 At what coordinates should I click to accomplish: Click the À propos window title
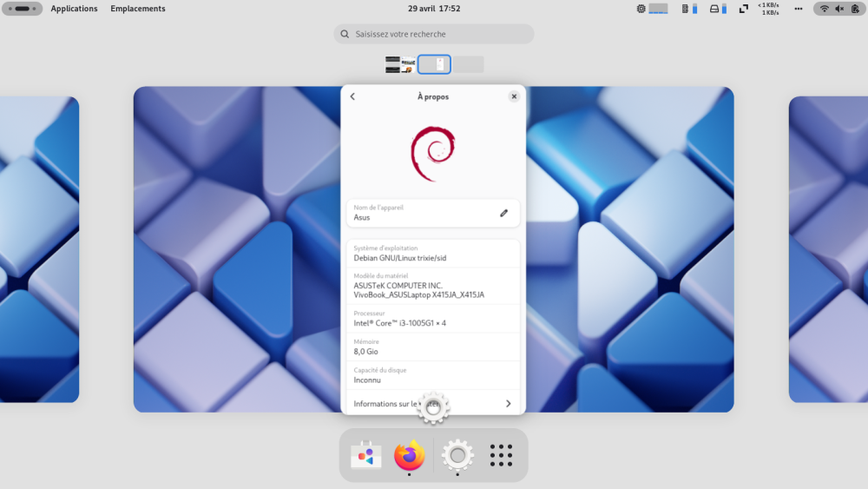(433, 96)
